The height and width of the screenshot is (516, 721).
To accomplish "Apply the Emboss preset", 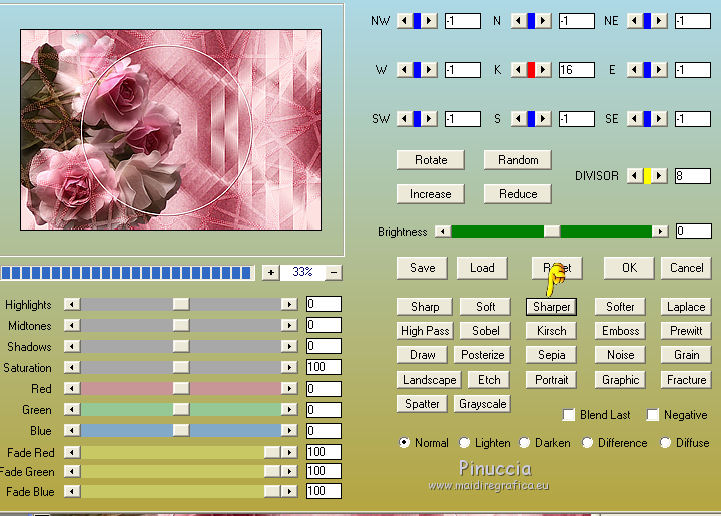I will [x=620, y=331].
